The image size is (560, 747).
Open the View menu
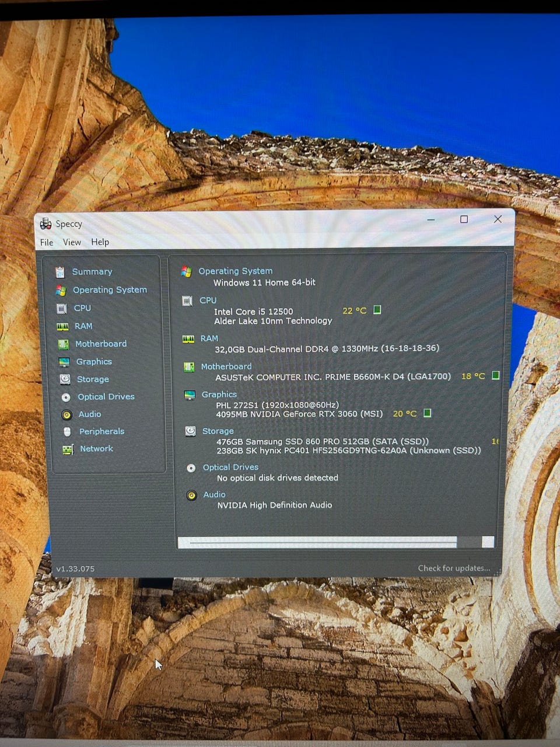click(72, 242)
